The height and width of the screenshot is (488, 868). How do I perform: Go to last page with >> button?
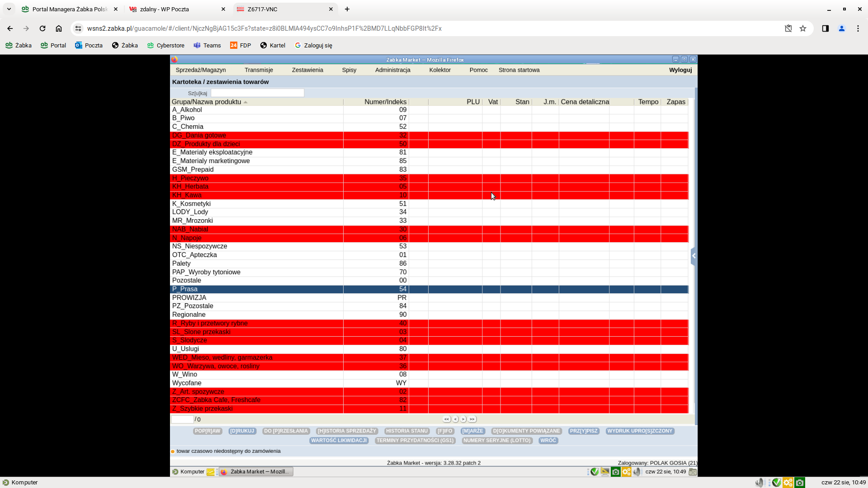[472, 419]
